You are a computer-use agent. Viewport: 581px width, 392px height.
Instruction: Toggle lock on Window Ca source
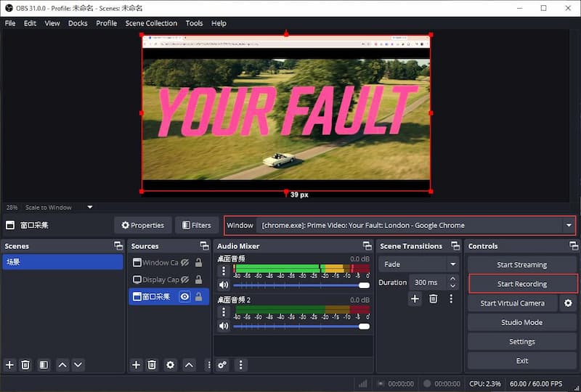198,263
